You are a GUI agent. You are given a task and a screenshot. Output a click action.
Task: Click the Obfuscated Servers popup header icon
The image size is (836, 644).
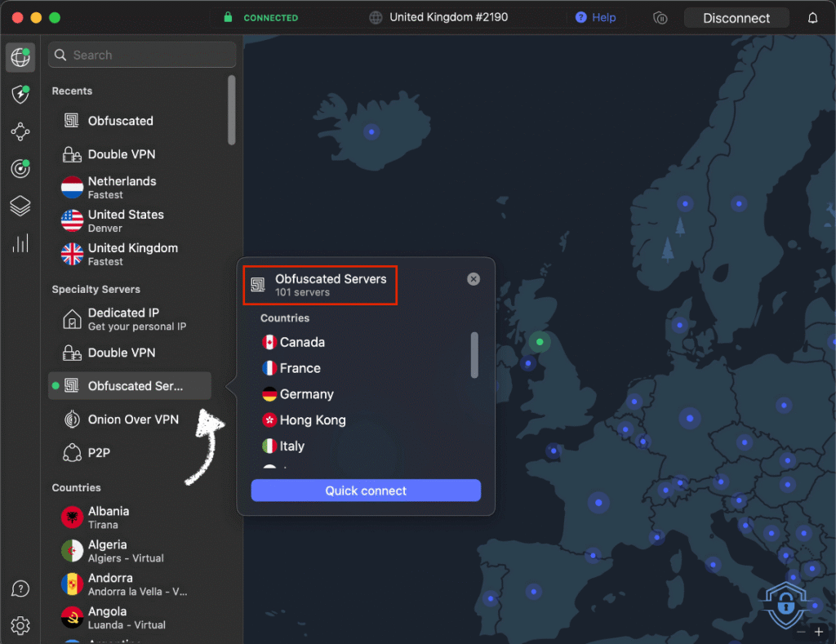click(x=258, y=285)
